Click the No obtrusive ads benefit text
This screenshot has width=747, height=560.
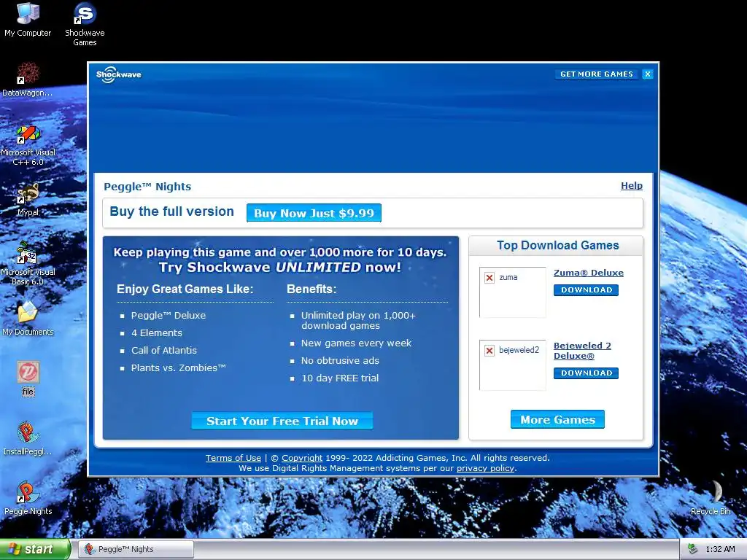tap(340, 360)
